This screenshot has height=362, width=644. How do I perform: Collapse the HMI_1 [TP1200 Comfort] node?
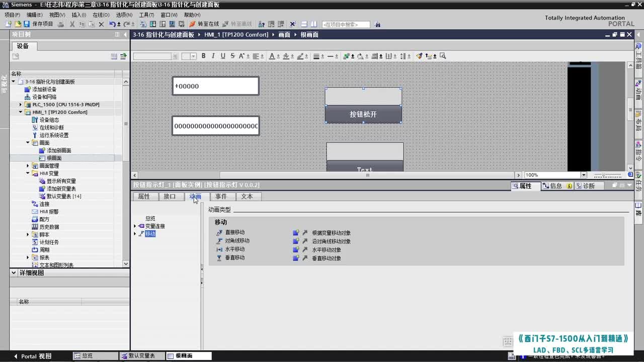pos(21,112)
